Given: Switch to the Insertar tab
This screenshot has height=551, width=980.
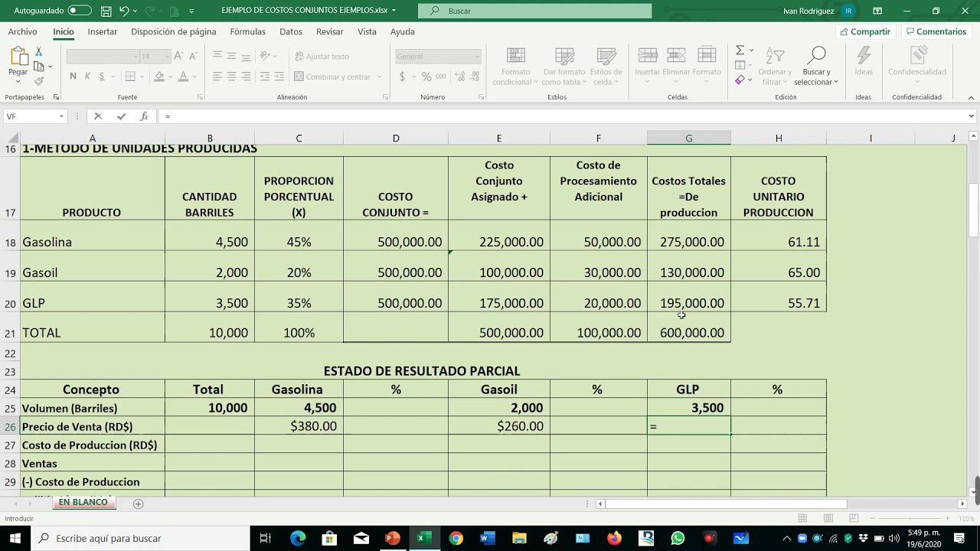Looking at the screenshot, I should pyautogui.click(x=103, y=31).
